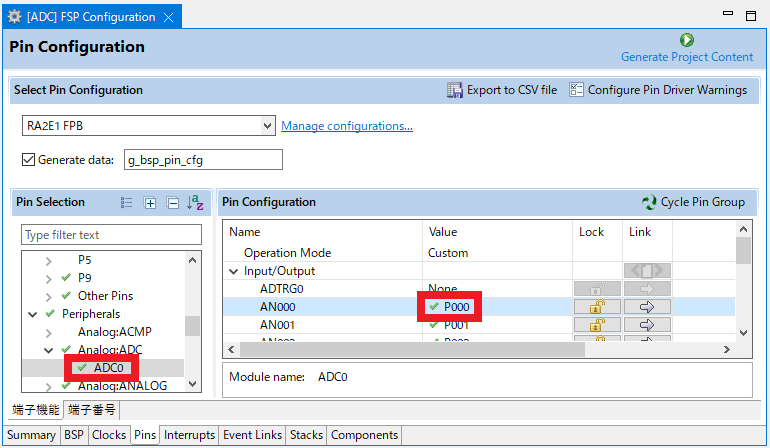Screen dimensions: 770x448
Task: Click the Input/Output group link icon
Action: (x=647, y=271)
